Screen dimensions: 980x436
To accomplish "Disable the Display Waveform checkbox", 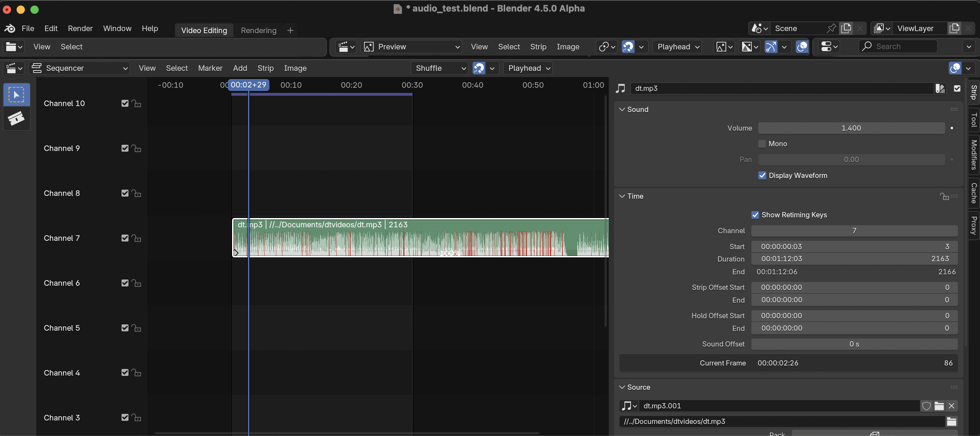I will pyautogui.click(x=762, y=175).
